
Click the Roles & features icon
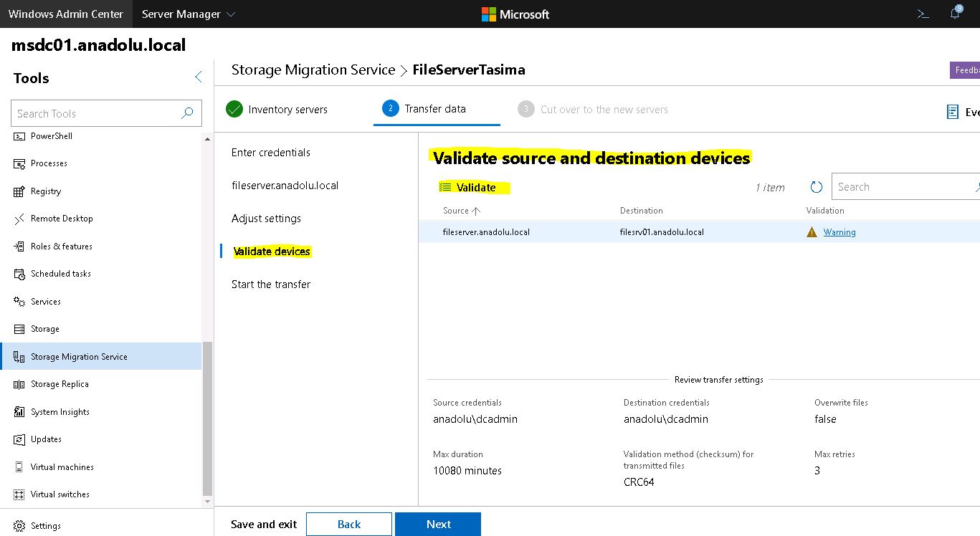(x=19, y=247)
